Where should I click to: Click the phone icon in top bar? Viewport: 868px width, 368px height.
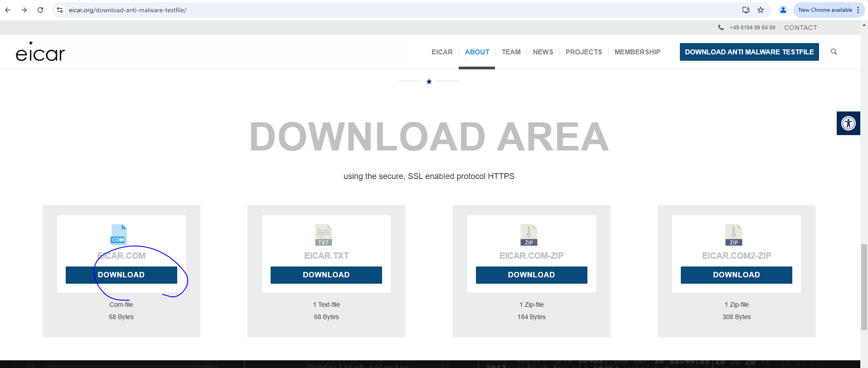click(721, 28)
